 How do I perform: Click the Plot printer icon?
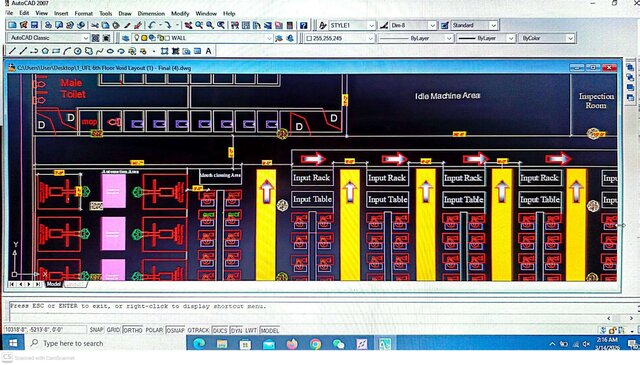coord(48,25)
